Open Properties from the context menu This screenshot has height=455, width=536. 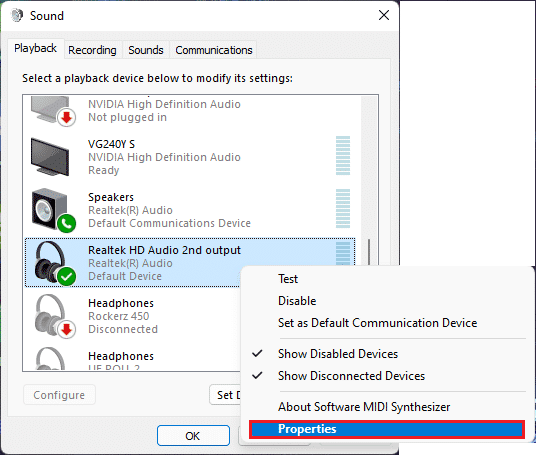tap(387, 429)
